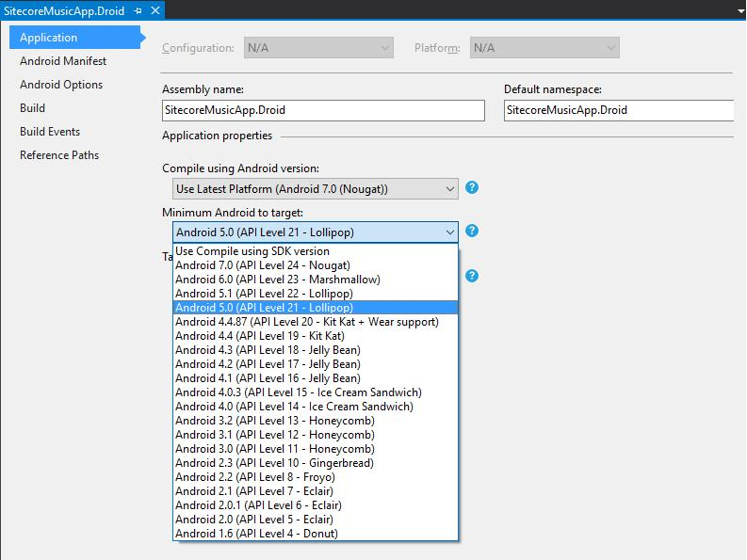Open the Platform dropdown
This screenshot has height=560, width=747.
click(x=544, y=48)
